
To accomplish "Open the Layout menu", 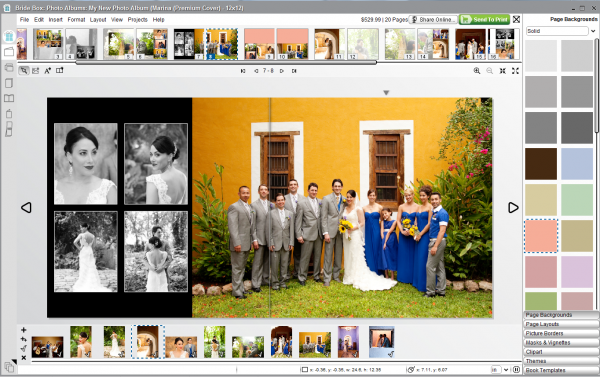I will click(98, 20).
